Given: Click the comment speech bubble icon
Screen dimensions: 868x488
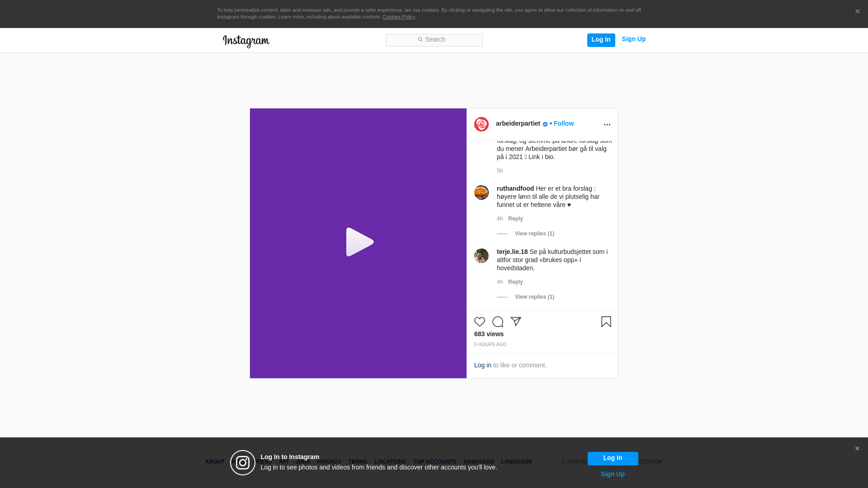Looking at the screenshot, I should pyautogui.click(x=498, y=322).
